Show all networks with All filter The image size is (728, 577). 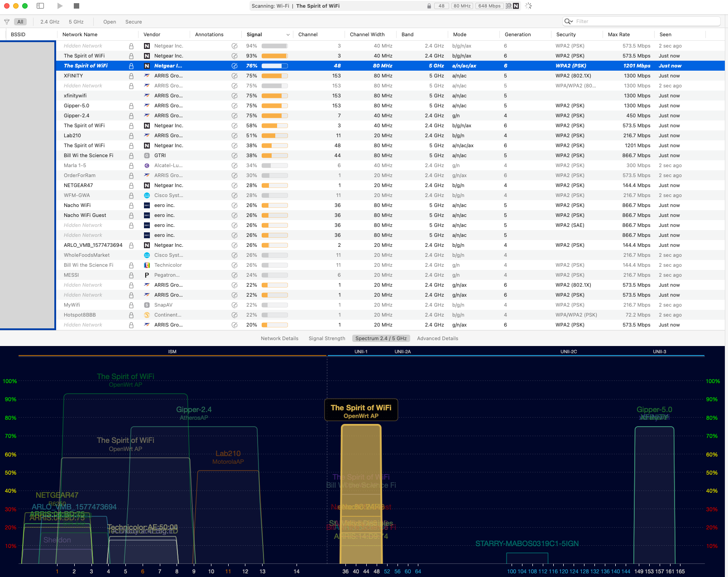20,22
